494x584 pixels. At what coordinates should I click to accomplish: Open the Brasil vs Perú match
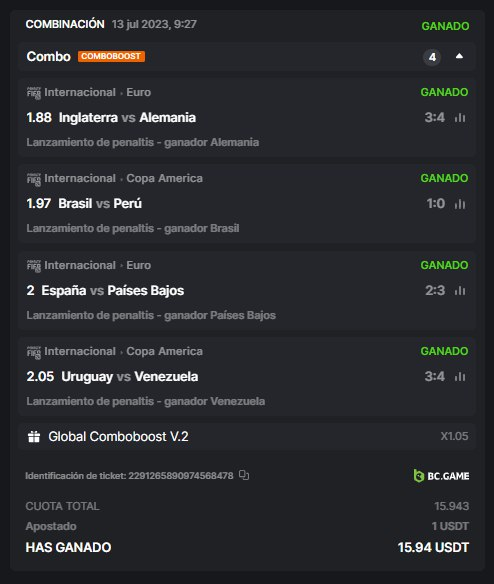[x=100, y=204]
